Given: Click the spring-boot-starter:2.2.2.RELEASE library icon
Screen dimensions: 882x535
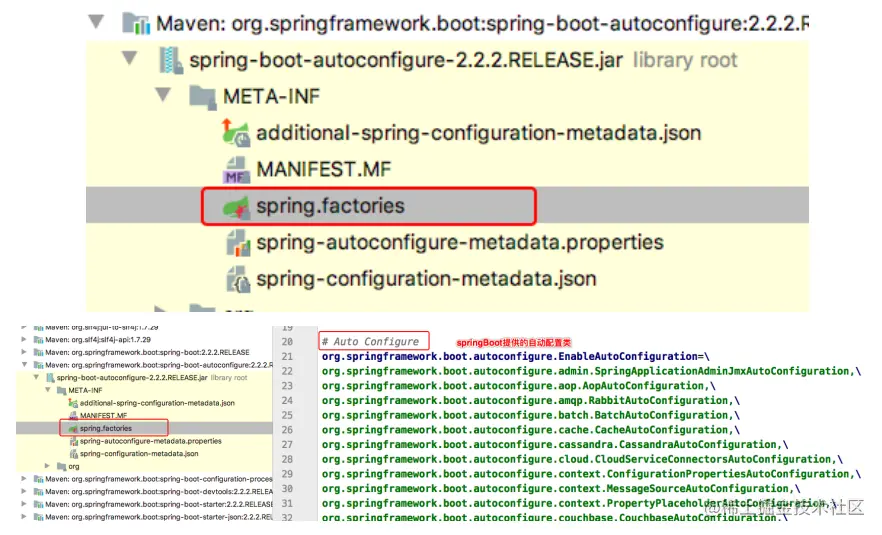Looking at the screenshot, I should (38, 505).
